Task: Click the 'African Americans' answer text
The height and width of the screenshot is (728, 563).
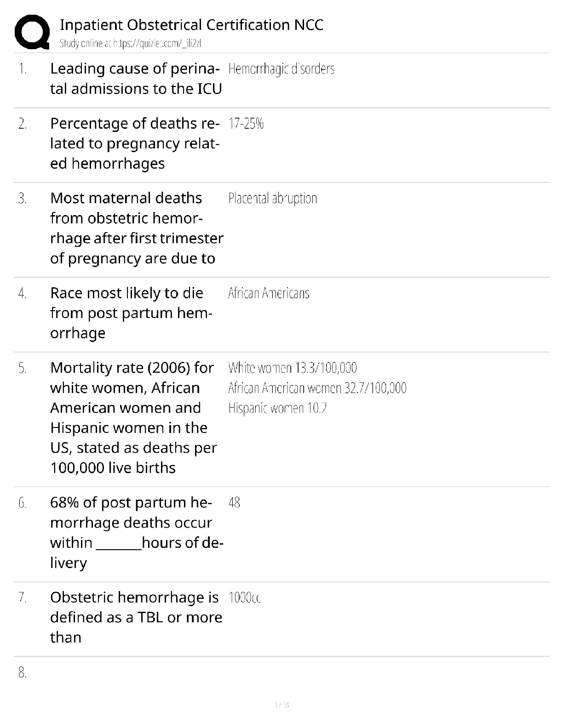Action: (269, 293)
